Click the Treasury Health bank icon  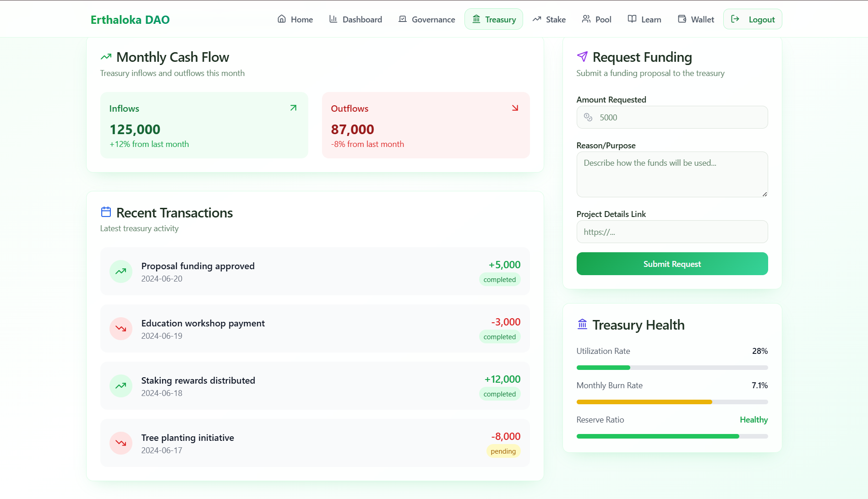(x=582, y=324)
